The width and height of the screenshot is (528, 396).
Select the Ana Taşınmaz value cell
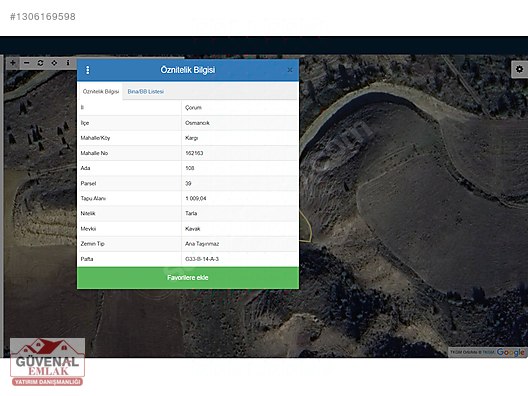(240, 244)
